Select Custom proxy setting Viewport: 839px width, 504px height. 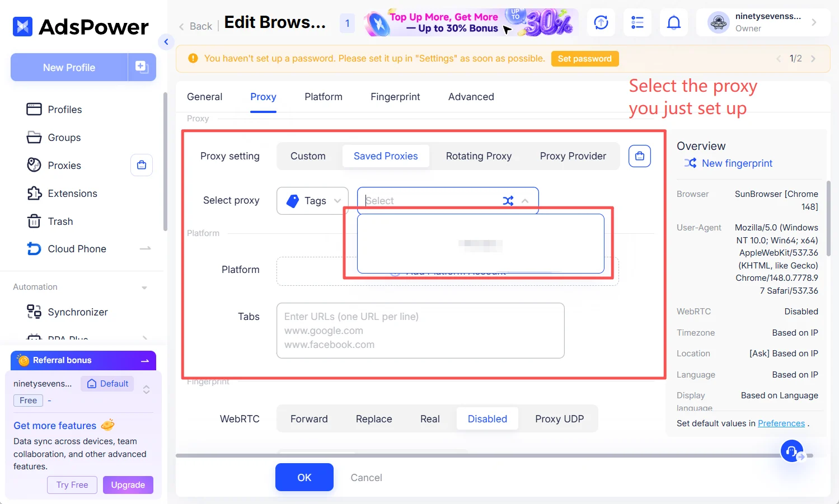coord(308,156)
